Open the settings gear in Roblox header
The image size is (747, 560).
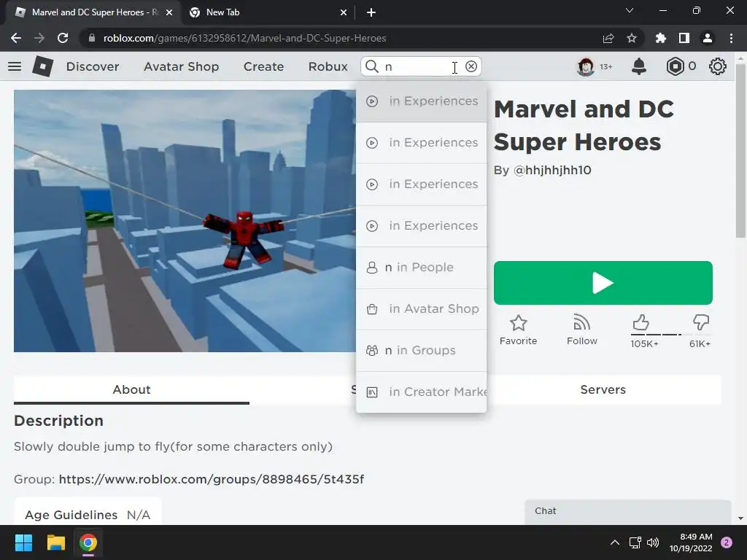click(718, 66)
